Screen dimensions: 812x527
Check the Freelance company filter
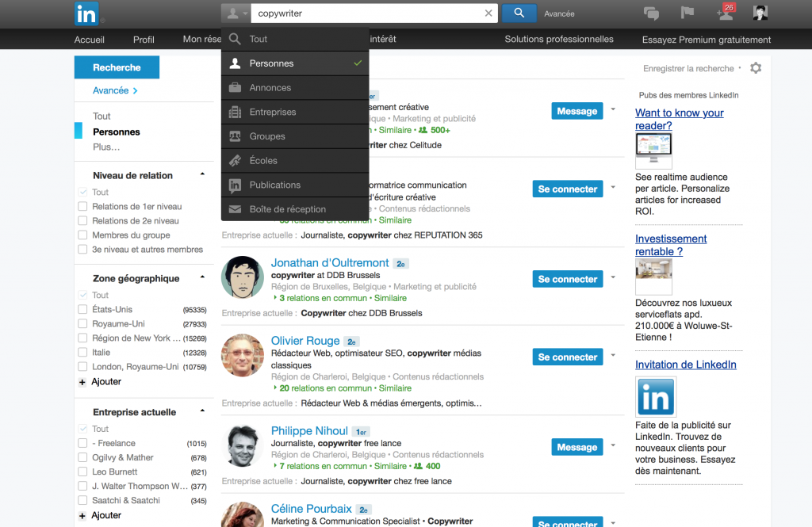click(82, 443)
